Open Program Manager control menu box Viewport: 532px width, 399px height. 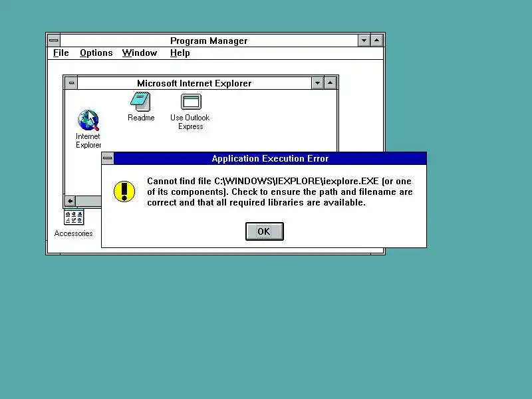pos(54,41)
